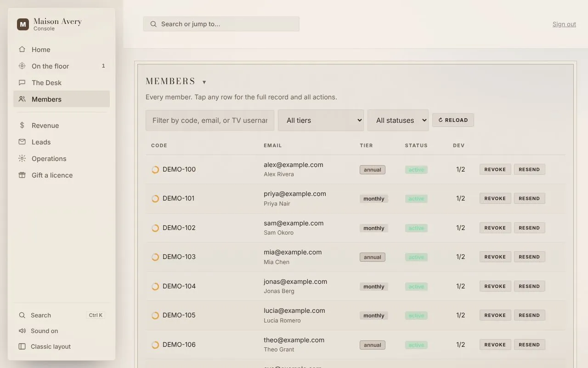The height and width of the screenshot is (368, 588).
Task: Open the All statuses dropdown
Action: (398, 120)
